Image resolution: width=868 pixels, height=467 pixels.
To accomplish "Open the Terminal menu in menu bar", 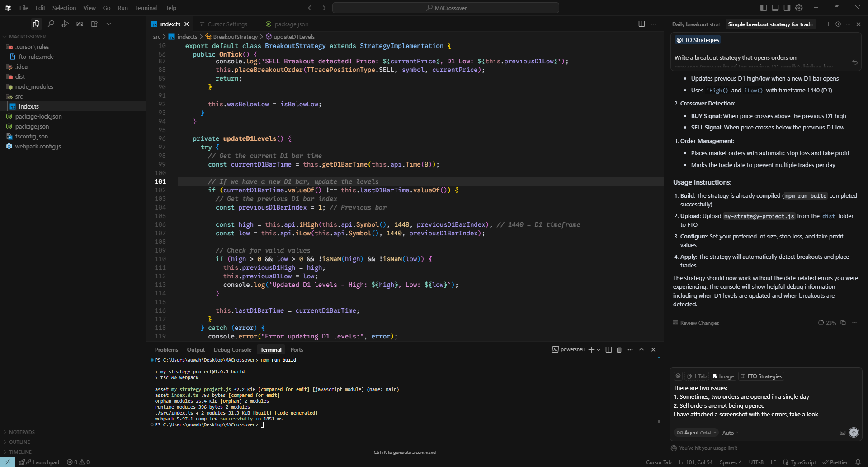I will [x=146, y=8].
